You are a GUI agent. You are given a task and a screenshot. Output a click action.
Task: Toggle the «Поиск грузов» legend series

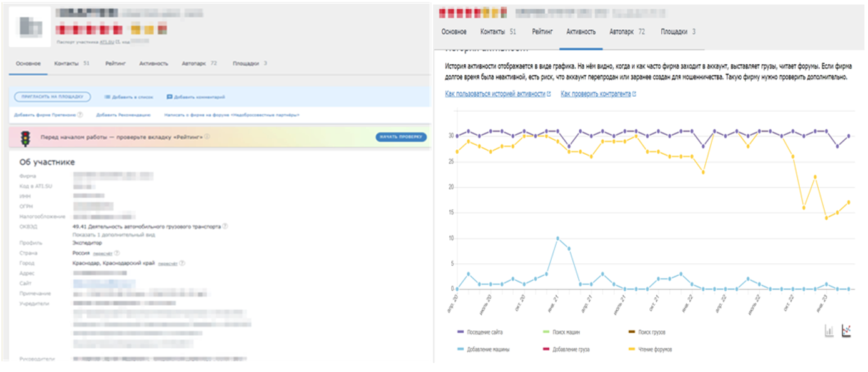[x=648, y=333]
